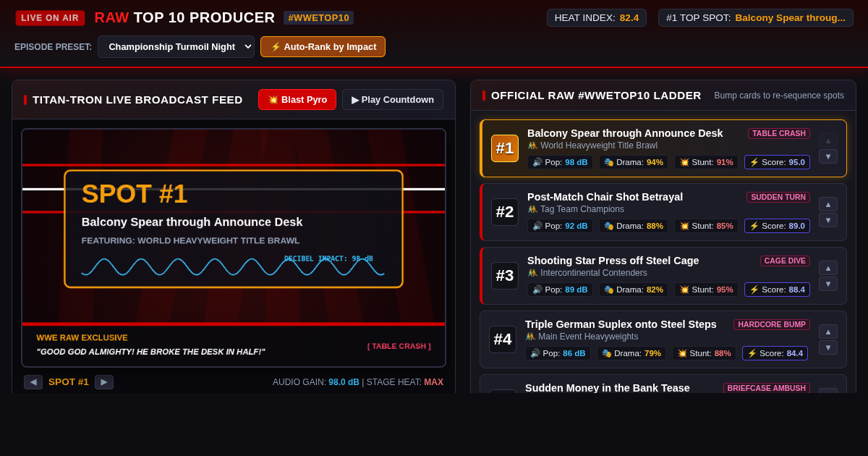Open the Episode Preset dropdown

(176, 46)
